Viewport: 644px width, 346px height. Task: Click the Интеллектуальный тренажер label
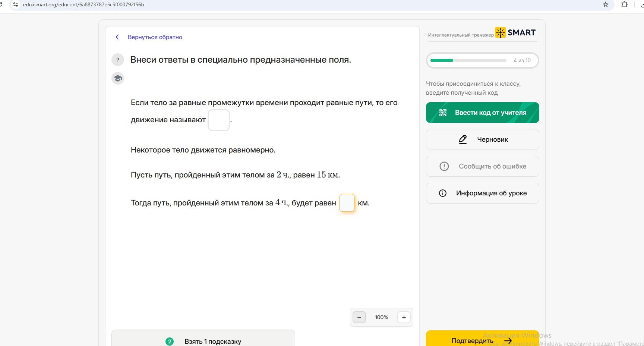pyautogui.click(x=461, y=35)
